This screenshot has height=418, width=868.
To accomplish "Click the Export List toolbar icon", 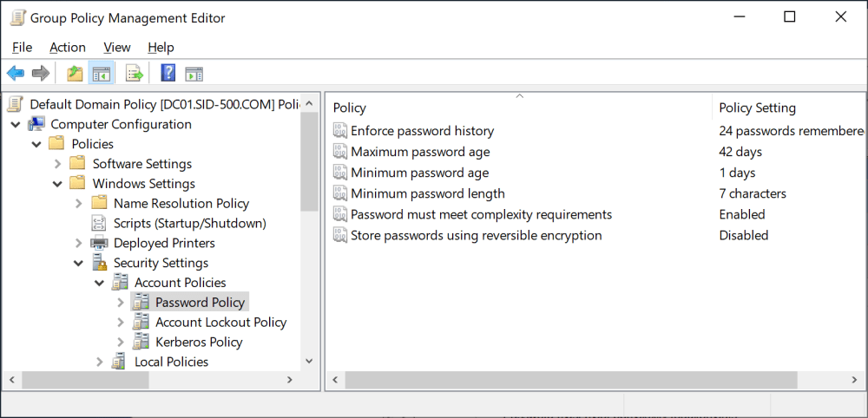I will 135,74.
